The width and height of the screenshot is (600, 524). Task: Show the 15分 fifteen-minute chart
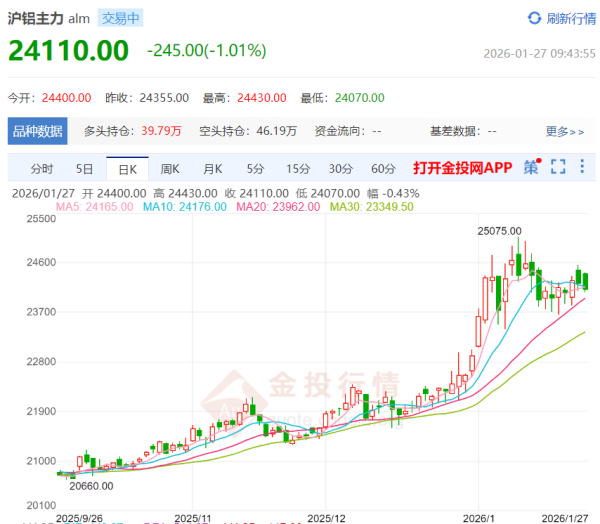tap(298, 168)
